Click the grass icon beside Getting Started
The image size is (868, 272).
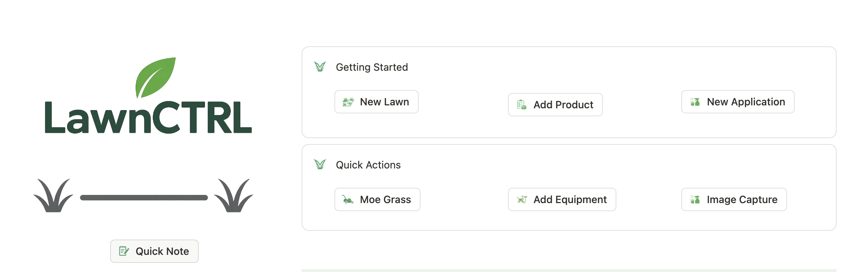click(x=320, y=67)
